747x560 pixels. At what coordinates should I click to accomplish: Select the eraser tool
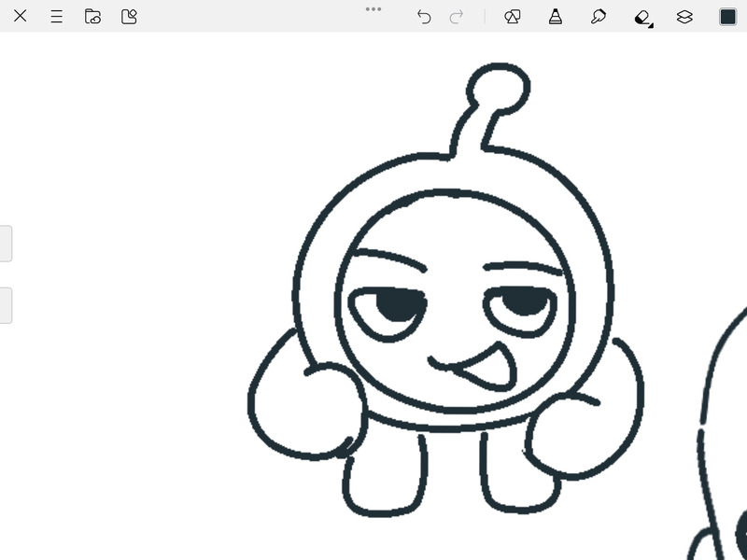click(x=643, y=18)
